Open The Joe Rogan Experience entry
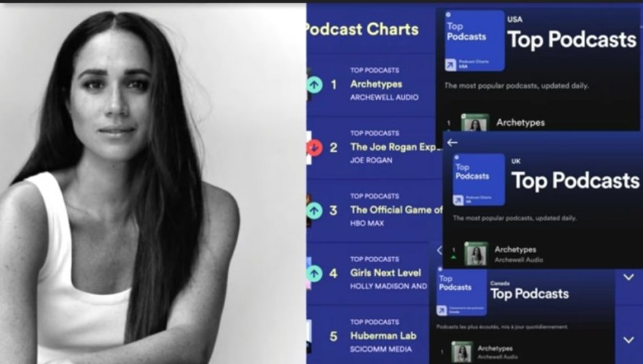Image resolution: width=643 pixels, height=364 pixels. click(395, 147)
